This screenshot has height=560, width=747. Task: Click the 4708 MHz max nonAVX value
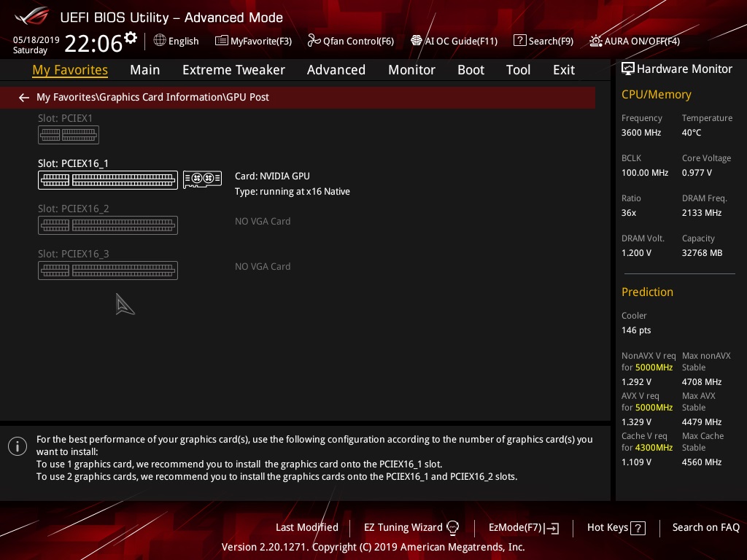click(x=702, y=382)
